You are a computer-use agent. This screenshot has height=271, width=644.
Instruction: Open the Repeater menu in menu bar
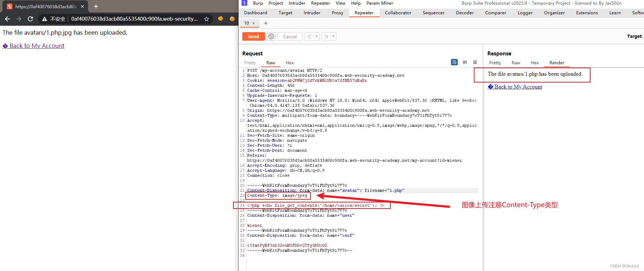(x=320, y=3)
